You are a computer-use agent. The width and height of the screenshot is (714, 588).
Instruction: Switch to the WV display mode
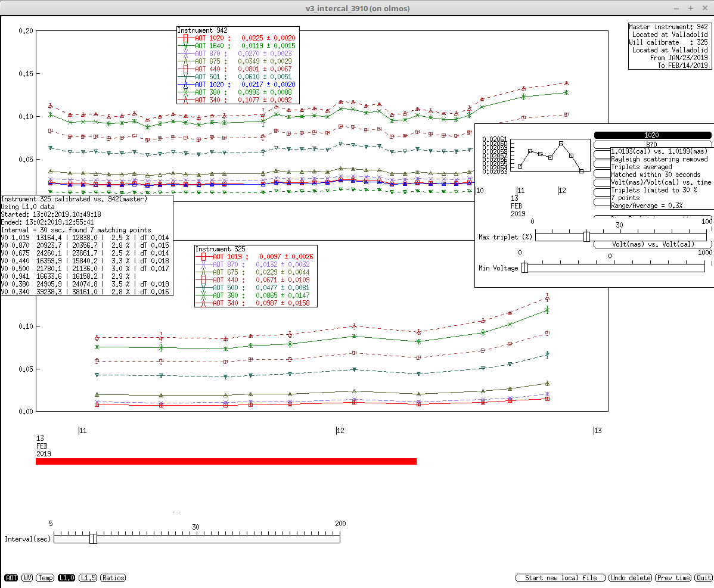click(27, 577)
